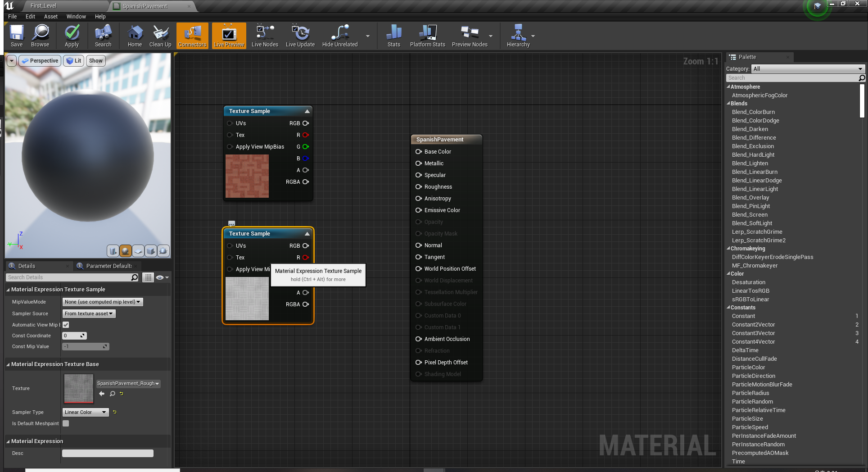Click the Palette Search field
Image resolution: width=868 pixels, height=472 pixels.
click(792, 78)
